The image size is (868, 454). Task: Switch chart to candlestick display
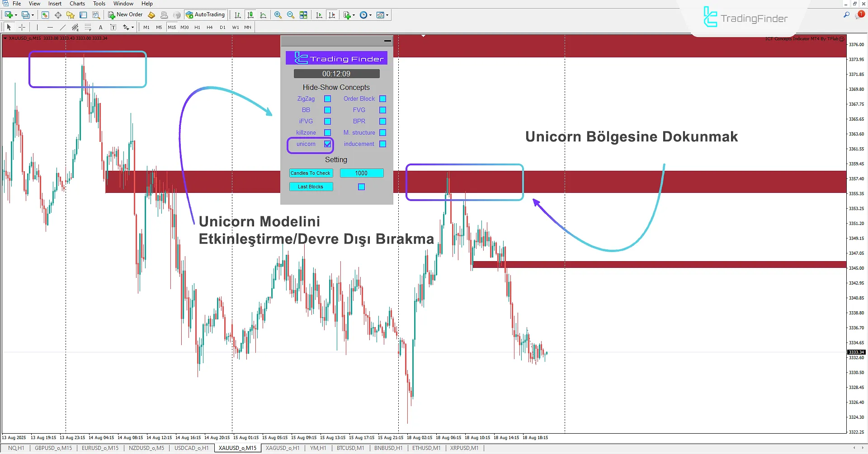point(250,14)
